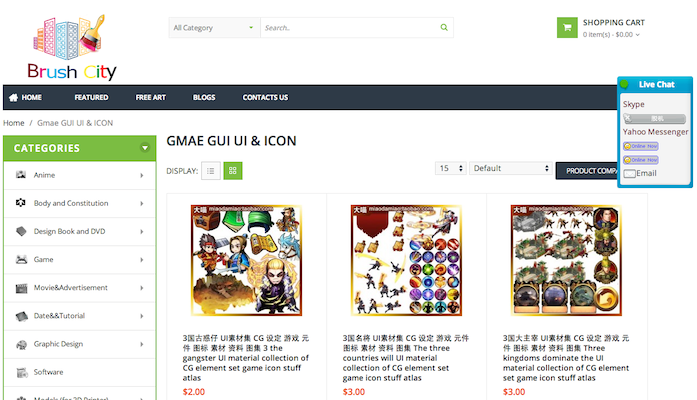Screen dimensions: 697x400
Task: Expand the Anime category
Action: 80,175
